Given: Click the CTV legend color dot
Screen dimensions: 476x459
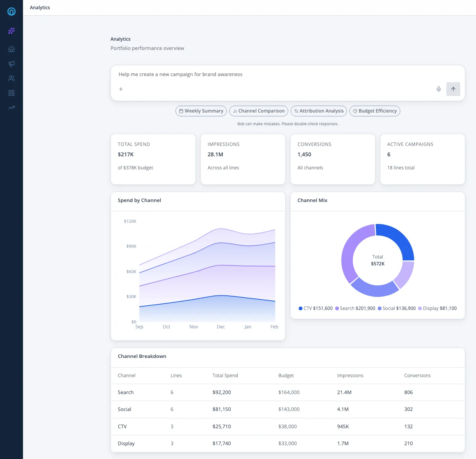Looking at the screenshot, I should 301,308.
